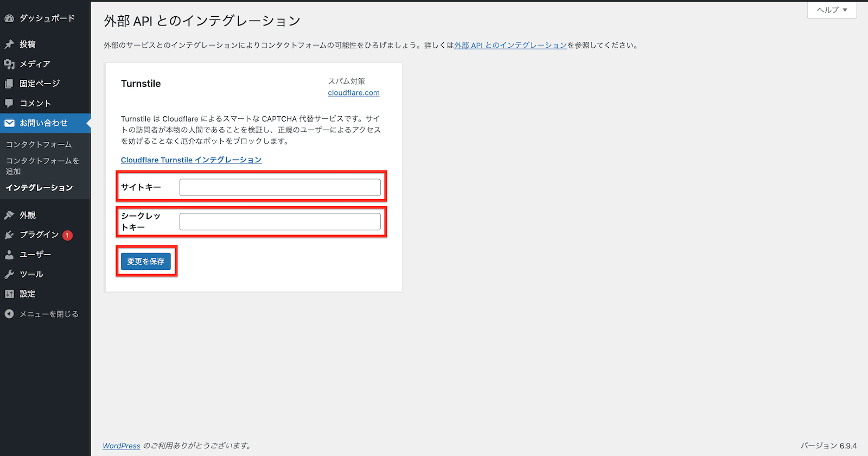The image size is (868, 456).
Task: Click the Plugins (プラグイン) plug icon
Action: coord(9,235)
